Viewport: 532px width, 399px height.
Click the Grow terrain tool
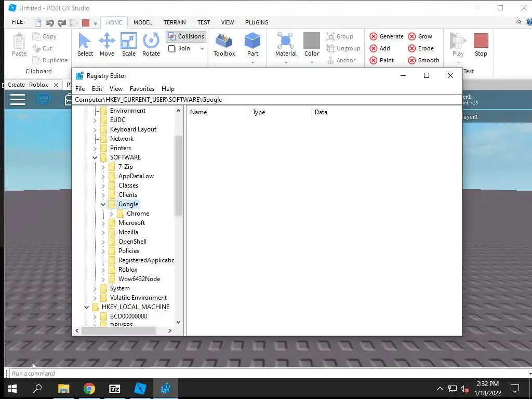(420, 36)
